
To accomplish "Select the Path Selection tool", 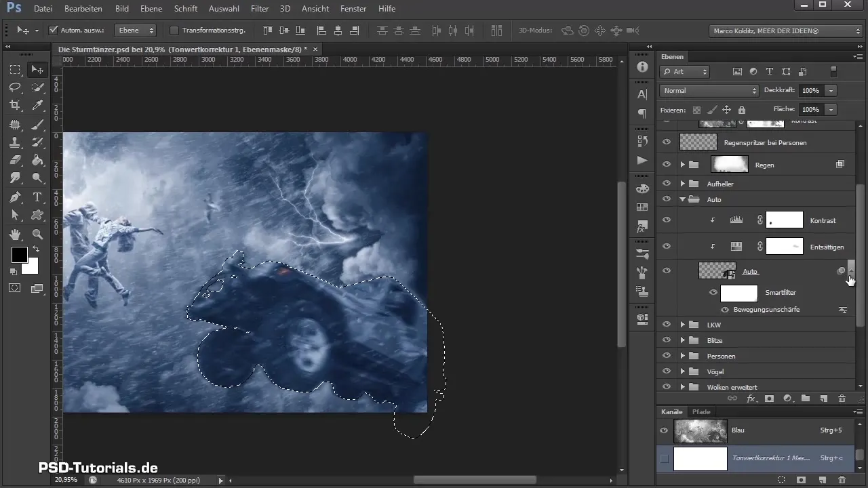I will [x=15, y=216].
